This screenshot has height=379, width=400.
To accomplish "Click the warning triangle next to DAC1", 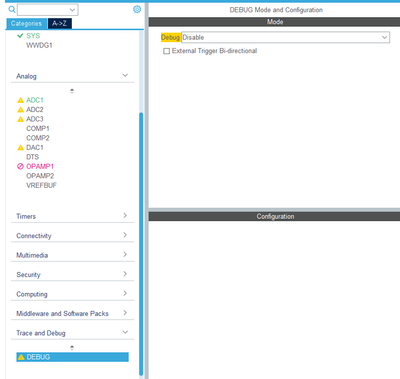I will click(20, 147).
